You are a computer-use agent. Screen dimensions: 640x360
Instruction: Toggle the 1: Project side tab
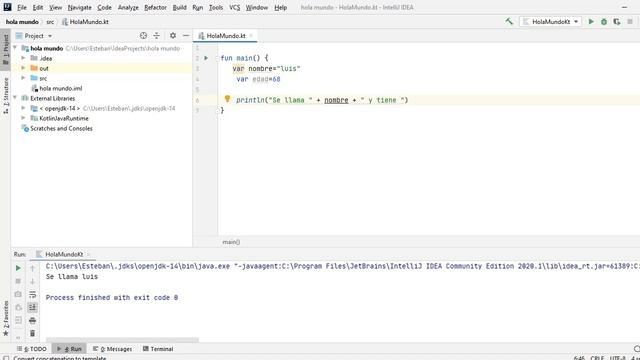pos(5,49)
